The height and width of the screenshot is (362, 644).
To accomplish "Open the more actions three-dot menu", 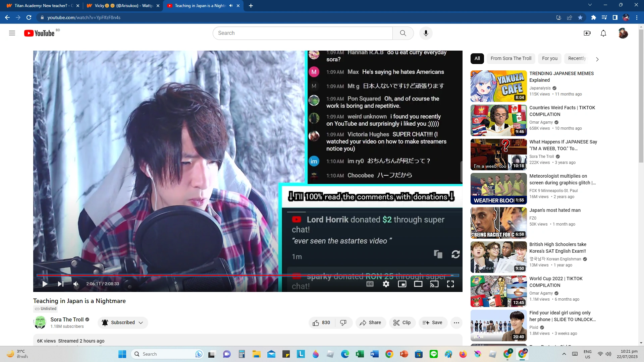I will 457,322.
